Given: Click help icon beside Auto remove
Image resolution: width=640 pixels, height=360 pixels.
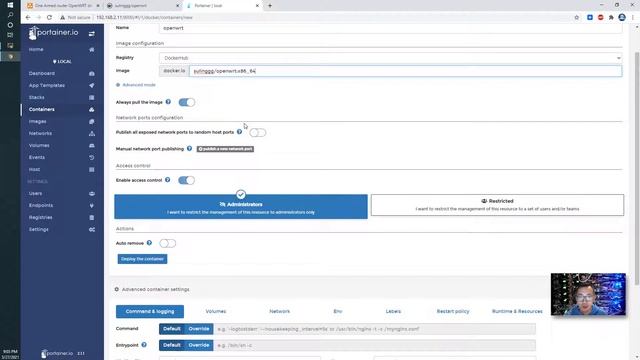Looking at the screenshot, I should (x=149, y=243).
